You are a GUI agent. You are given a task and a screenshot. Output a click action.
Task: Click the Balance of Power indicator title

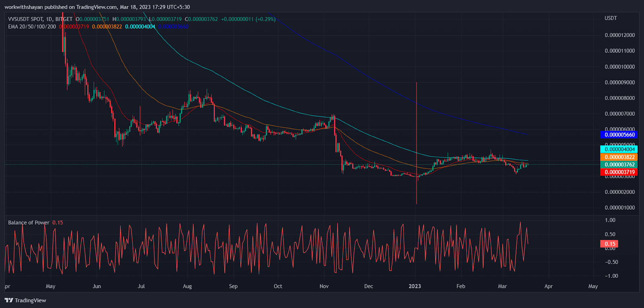(x=29, y=223)
